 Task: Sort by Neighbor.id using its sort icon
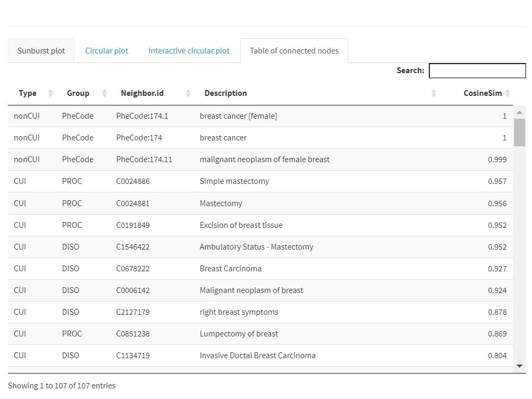(x=188, y=93)
